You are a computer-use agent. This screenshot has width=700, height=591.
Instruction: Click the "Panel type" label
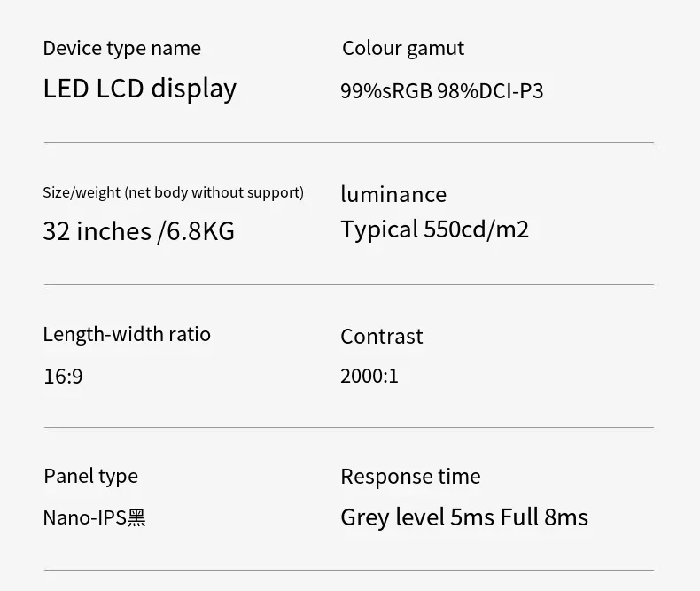pyautogui.click(x=90, y=476)
